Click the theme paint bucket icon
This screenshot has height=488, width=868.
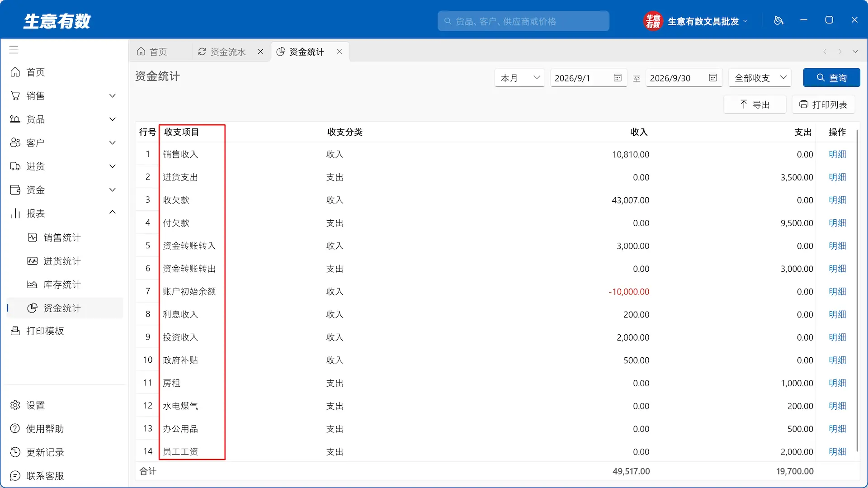coord(778,20)
